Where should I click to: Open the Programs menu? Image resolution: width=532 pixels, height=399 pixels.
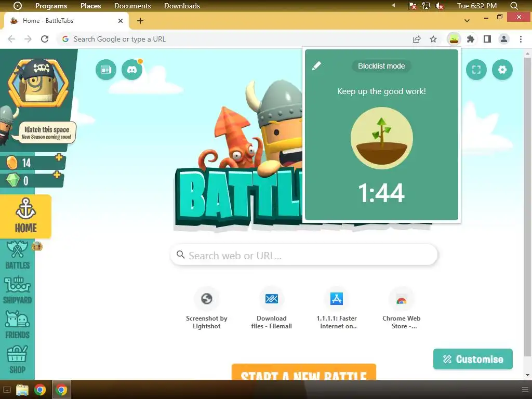pyautogui.click(x=51, y=6)
